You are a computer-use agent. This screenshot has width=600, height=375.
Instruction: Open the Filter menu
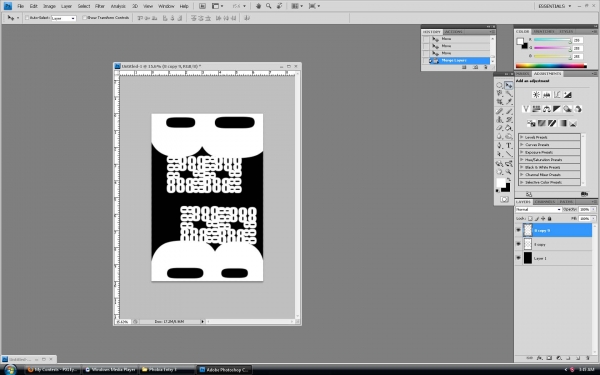point(100,6)
